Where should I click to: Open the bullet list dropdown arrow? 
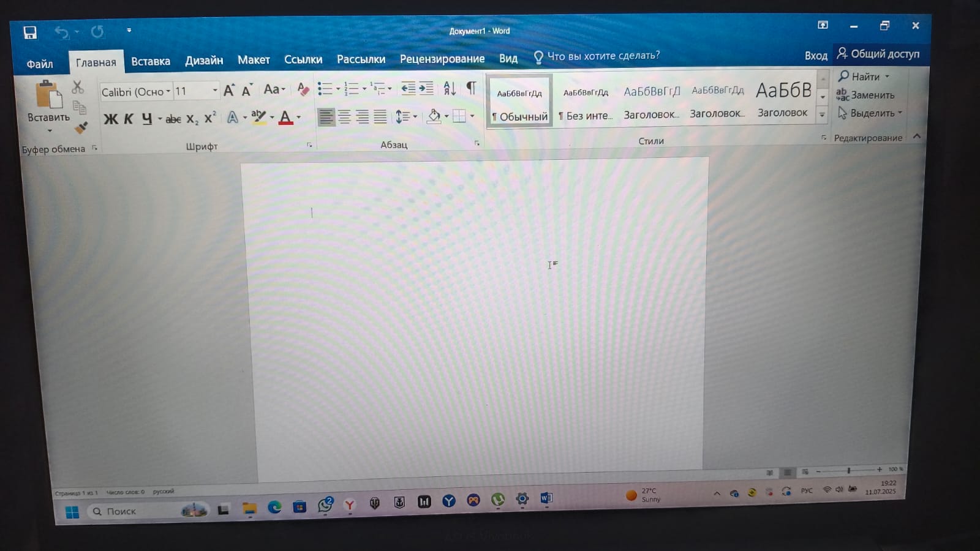coord(338,89)
